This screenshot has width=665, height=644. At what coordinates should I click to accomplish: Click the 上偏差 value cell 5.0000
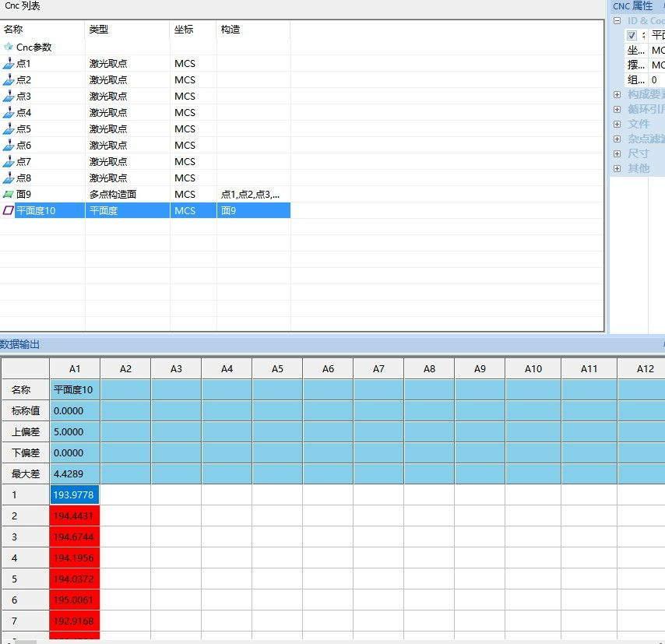(x=75, y=431)
